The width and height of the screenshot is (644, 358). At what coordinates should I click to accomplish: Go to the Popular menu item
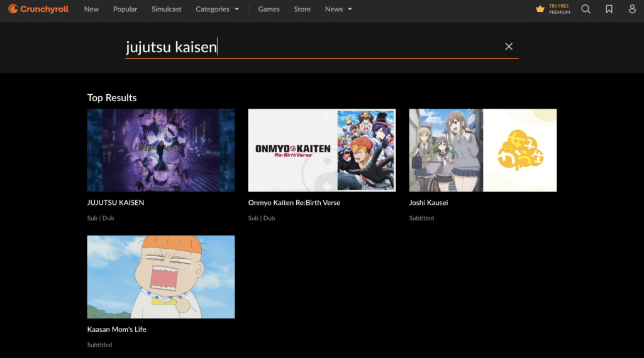coord(125,9)
